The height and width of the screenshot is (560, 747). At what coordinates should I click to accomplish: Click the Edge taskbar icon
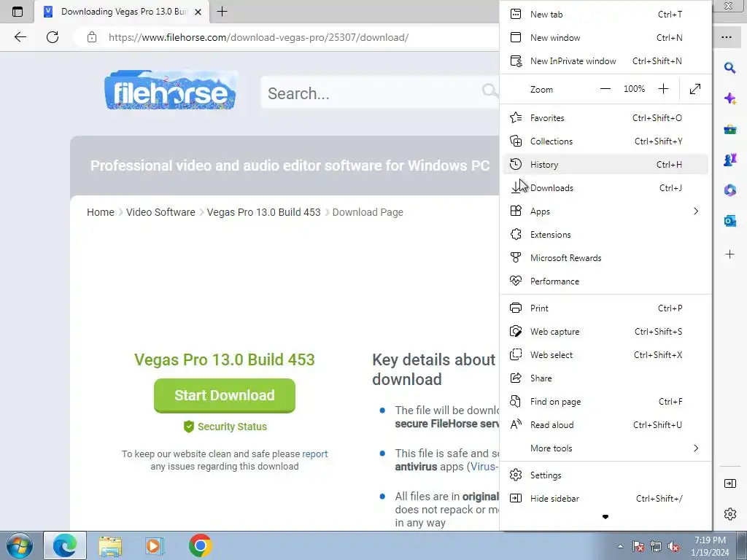[65, 545]
